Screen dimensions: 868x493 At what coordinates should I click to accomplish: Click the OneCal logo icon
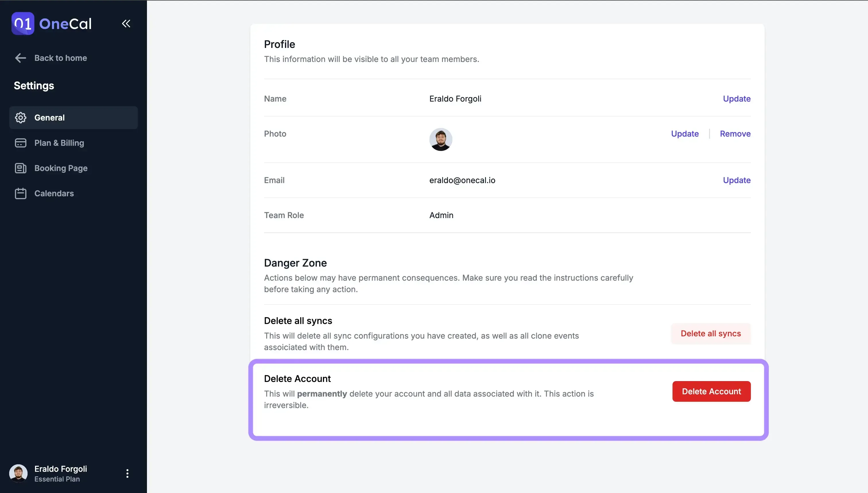(23, 23)
